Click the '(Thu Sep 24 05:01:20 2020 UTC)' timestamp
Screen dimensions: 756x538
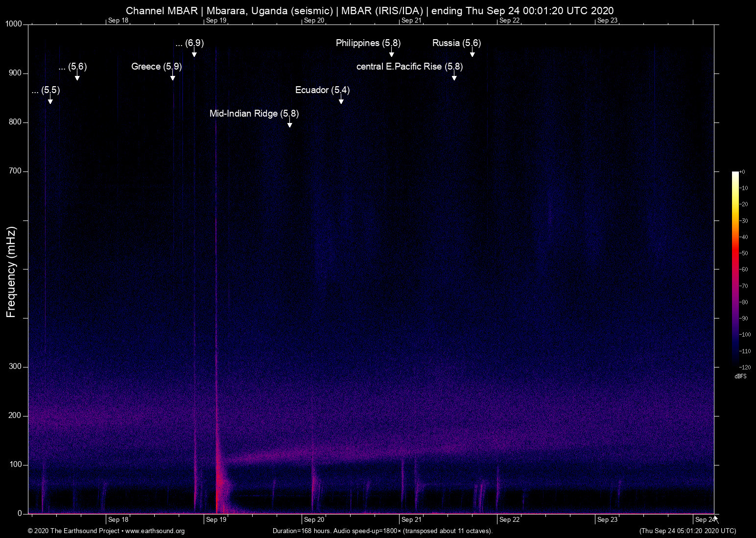pos(687,531)
